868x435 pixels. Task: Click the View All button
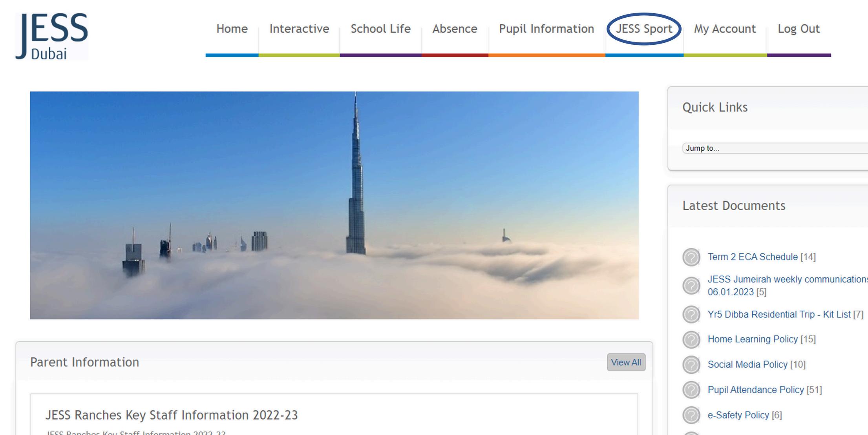[x=626, y=362]
